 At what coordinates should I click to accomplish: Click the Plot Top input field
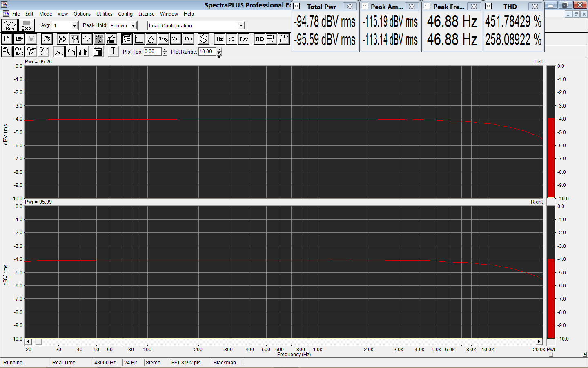coord(153,52)
